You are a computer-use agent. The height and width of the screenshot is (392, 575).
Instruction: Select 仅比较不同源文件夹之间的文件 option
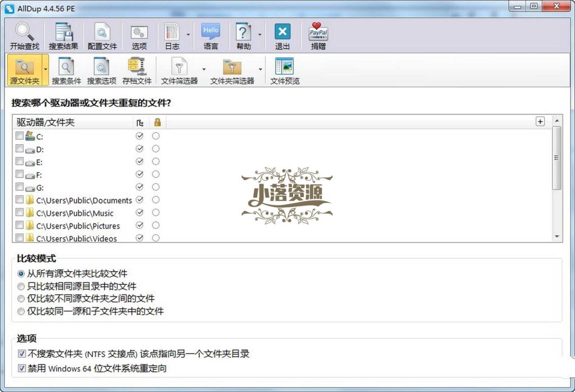tap(21, 299)
